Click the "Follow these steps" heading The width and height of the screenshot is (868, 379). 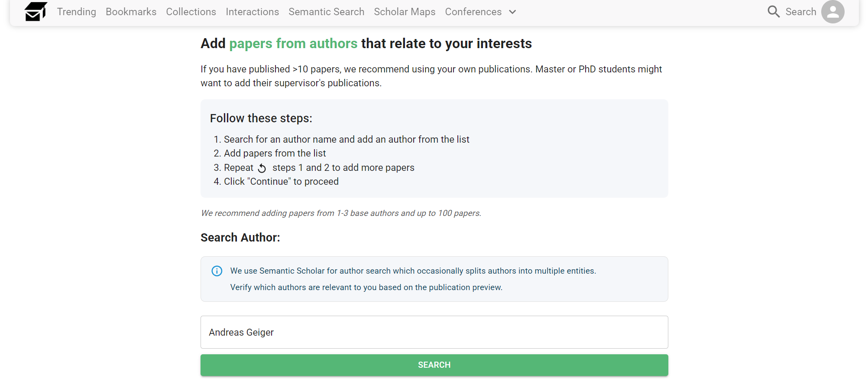point(261,118)
